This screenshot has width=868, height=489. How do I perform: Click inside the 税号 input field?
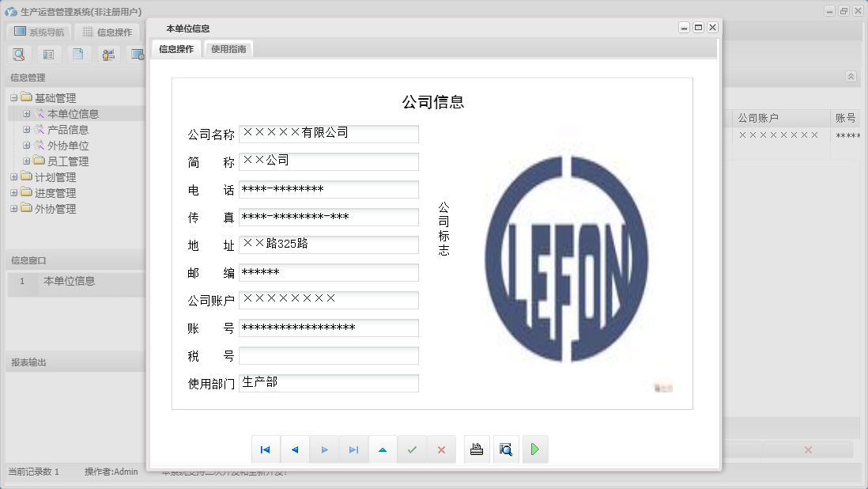pyautogui.click(x=328, y=355)
